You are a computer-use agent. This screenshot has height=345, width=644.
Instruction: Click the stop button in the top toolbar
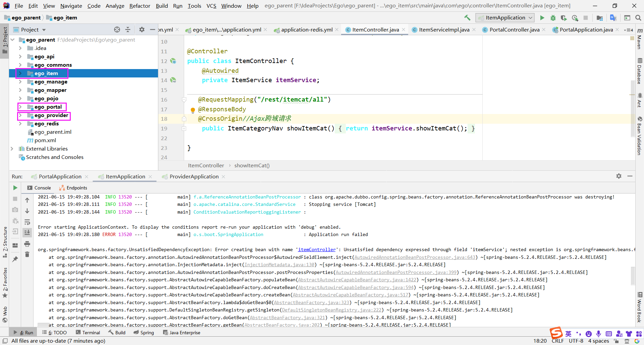[x=586, y=18]
